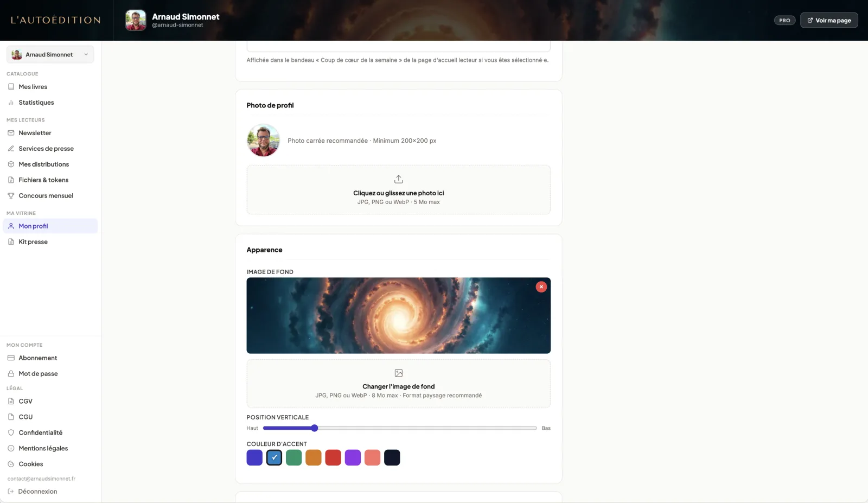This screenshot has height=503, width=868.
Task: Select the dark navy accent color swatch
Action: point(392,457)
